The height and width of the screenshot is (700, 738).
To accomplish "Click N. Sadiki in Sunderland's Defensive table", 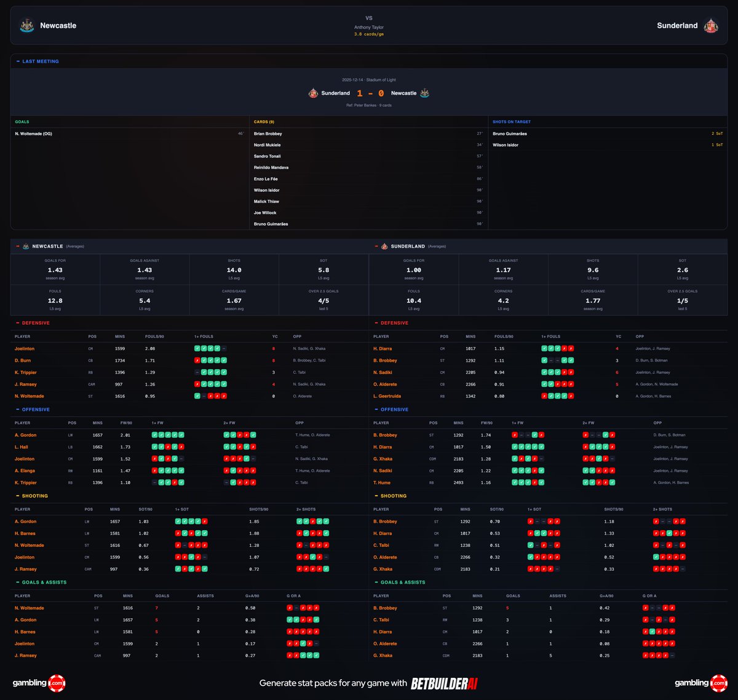I will [x=383, y=372].
